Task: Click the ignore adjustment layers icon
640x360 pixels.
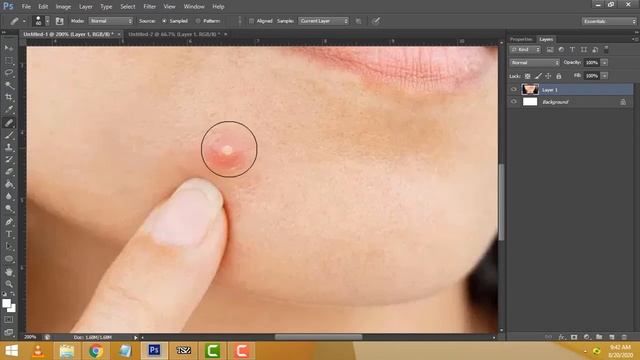Action: pos(358,21)
